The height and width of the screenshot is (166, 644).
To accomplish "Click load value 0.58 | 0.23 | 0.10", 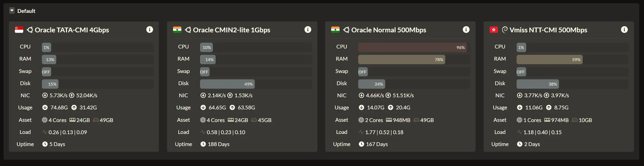I will (x=226, y=132).
